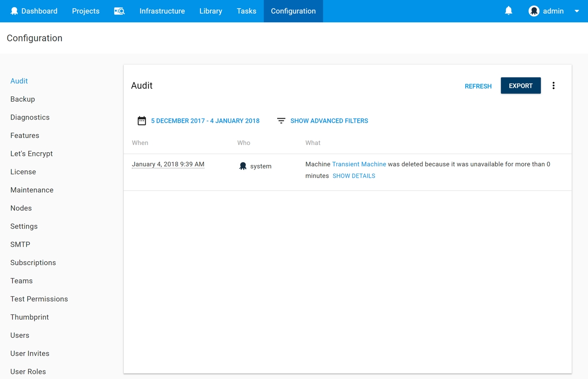
Task: Click the Refresh button
Action: coord(478,86)
